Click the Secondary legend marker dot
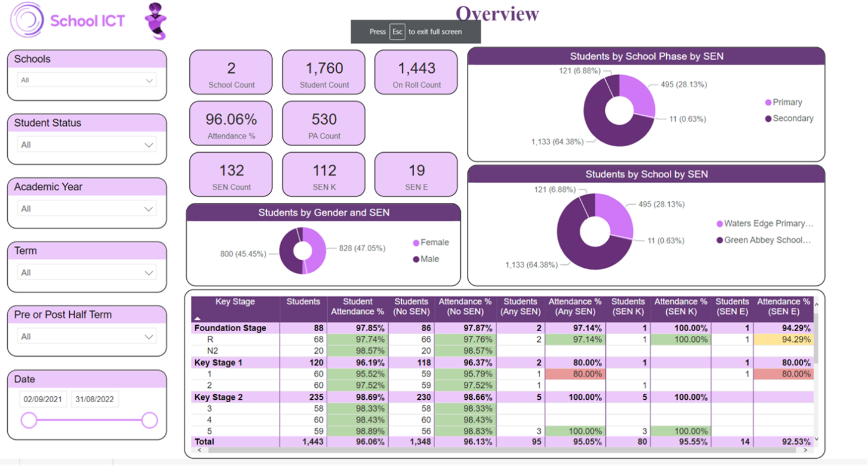This screenshot has height=466, width=868. point(768,119)
